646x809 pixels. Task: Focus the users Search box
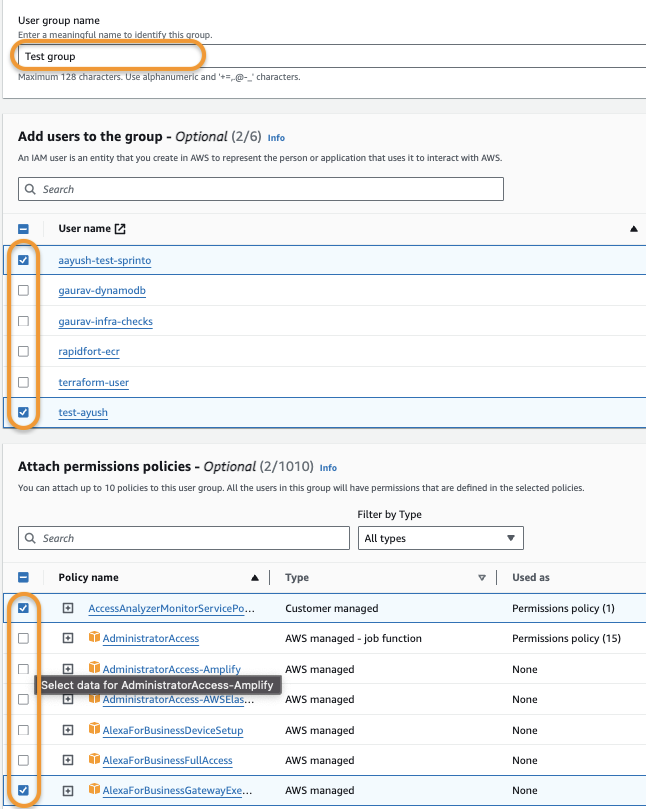click(261, 189)
